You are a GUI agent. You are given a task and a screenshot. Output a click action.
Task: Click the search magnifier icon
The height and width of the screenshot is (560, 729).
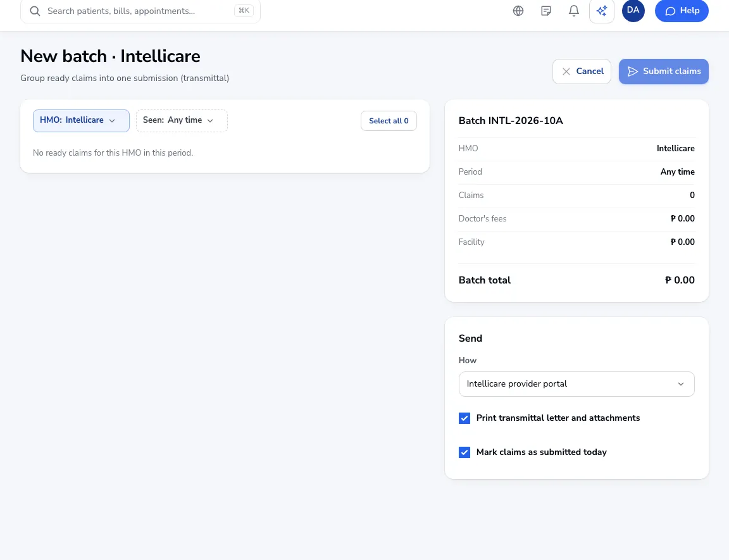pos(35,11)
